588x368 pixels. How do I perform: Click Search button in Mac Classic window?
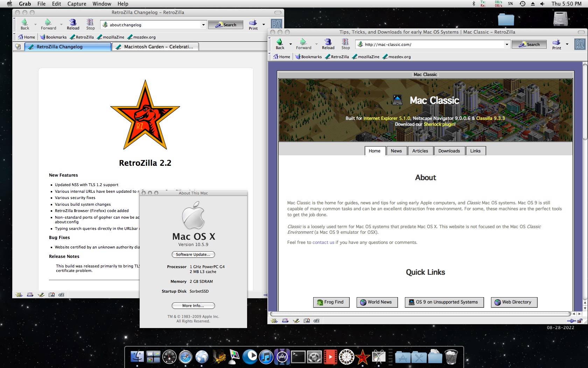(529, 45)
